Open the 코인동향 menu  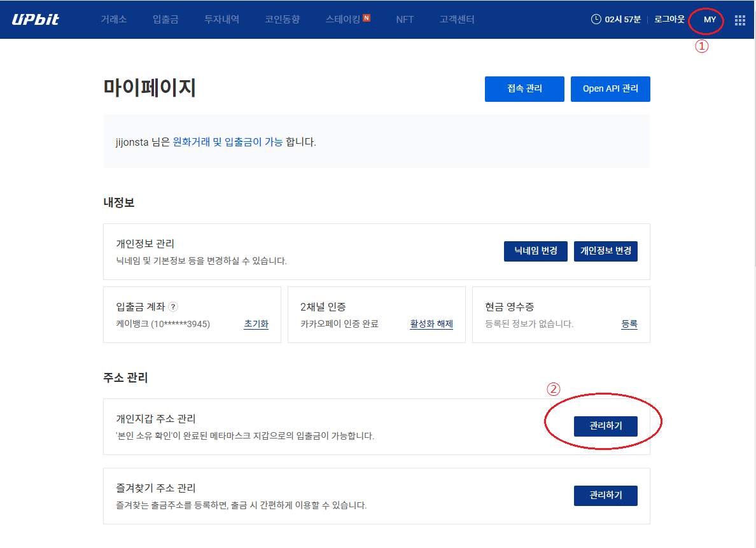pyautogui.click(x=282, y=19)
